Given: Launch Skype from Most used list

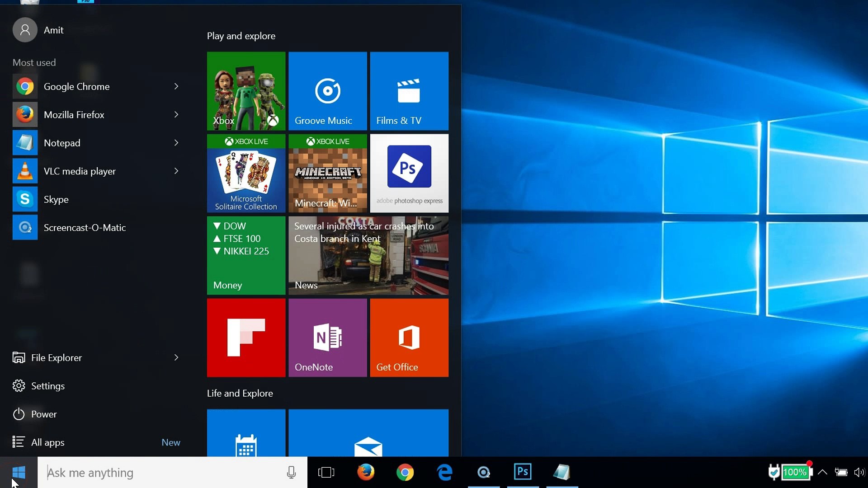Looking at the screenshot, I should click(97, 199).
